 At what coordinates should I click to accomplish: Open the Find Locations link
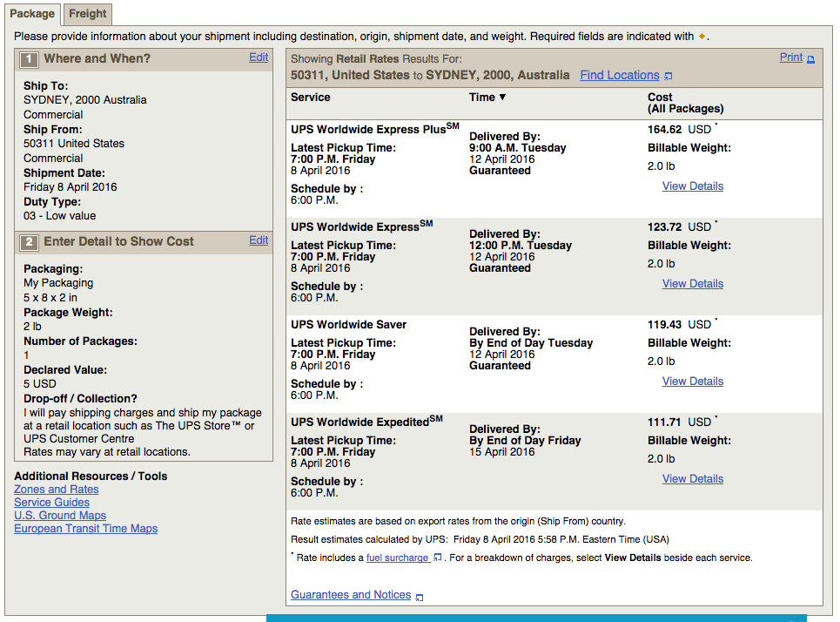click(x=620, y=76)
